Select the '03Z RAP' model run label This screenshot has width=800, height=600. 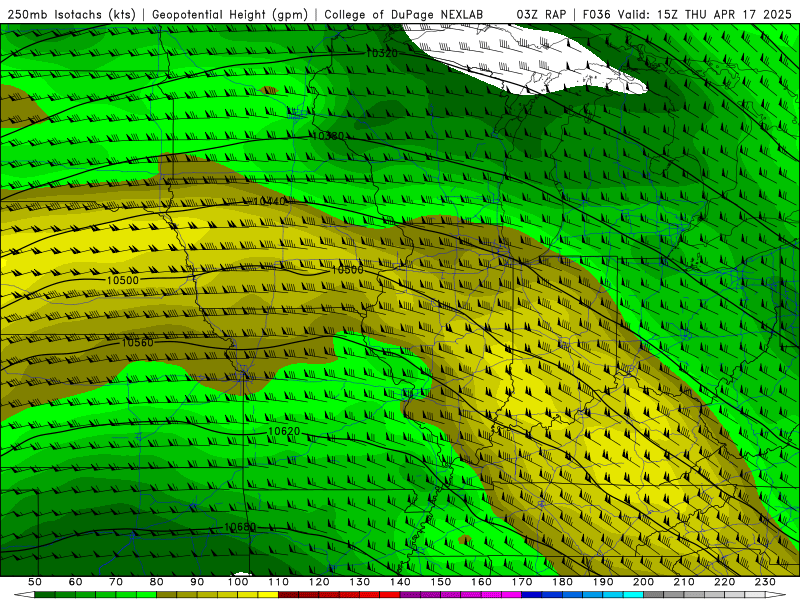point(541,15)
